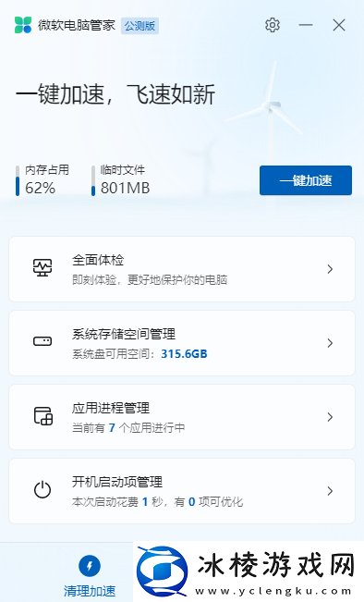Viewport: 364px width, 602px height.
Task: Click the 应用进程管理 window icon
Action: pos(42,416)
